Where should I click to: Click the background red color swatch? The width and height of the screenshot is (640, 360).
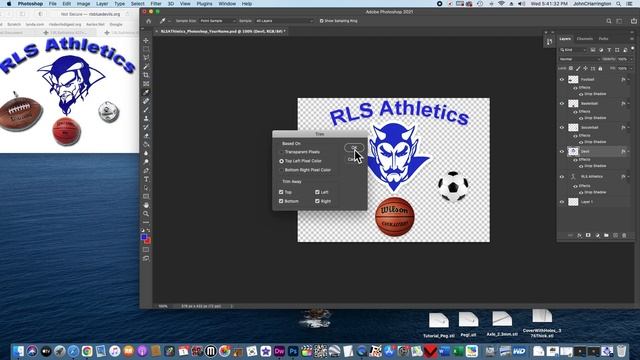[147, 241]
